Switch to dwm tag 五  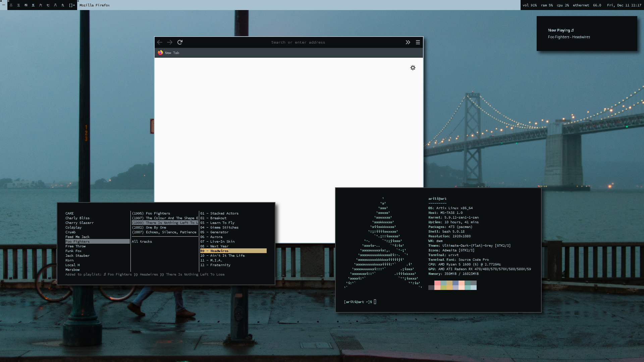coord(33,5)
